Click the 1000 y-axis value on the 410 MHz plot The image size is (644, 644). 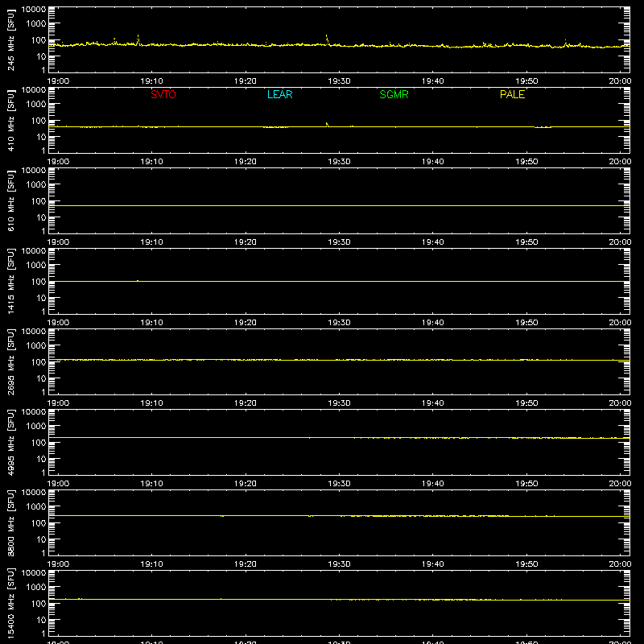pos(36,105)
